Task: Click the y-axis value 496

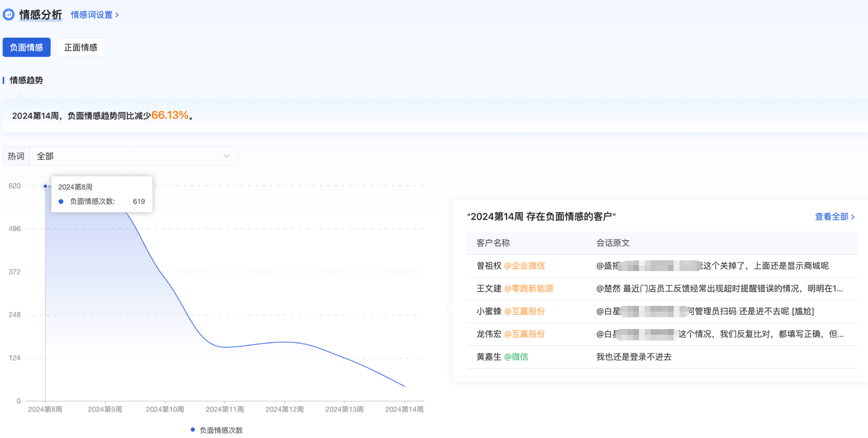Action: pos(14,229)
